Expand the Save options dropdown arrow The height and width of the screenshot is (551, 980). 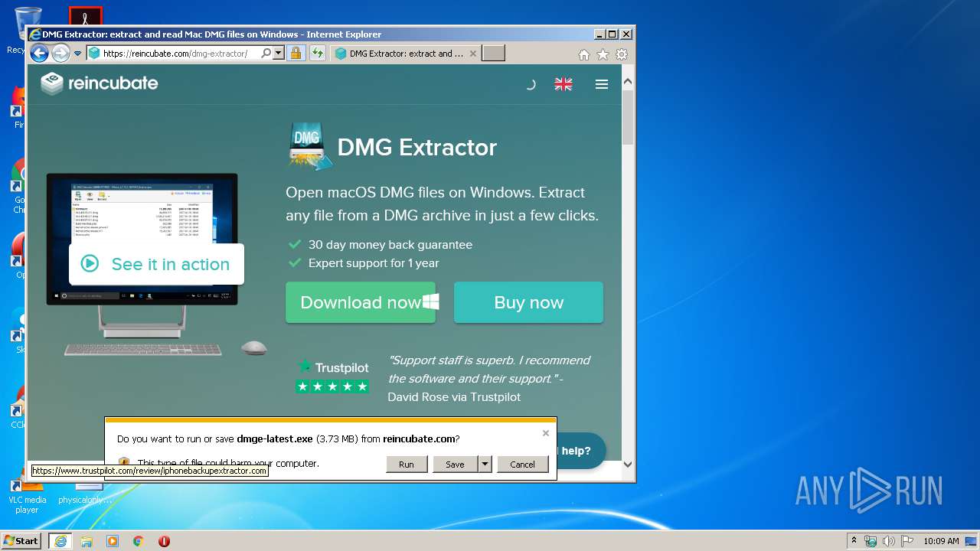tap(485, 465)
